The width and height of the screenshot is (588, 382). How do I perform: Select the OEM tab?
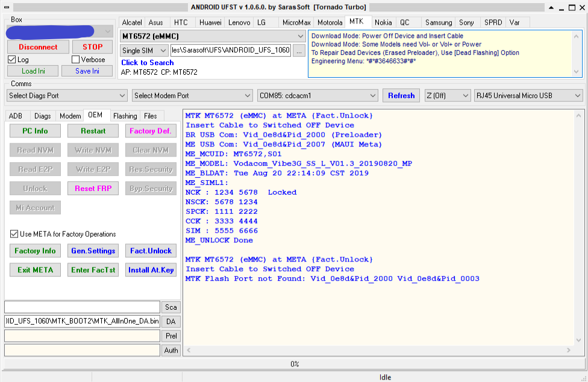(x=95, y=115)
